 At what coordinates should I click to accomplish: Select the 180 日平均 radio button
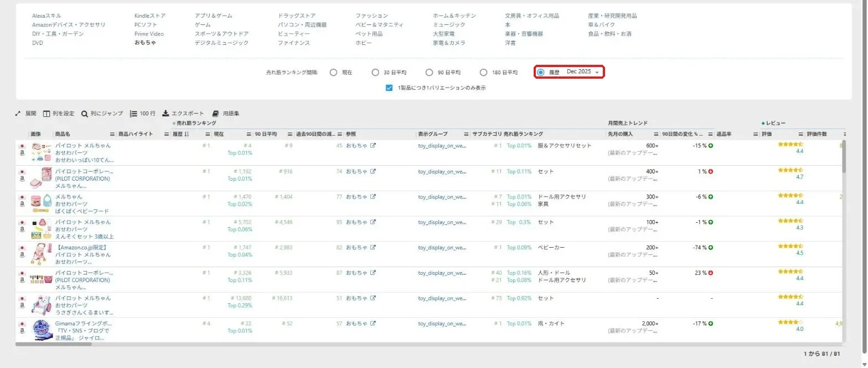click(483, 73)
